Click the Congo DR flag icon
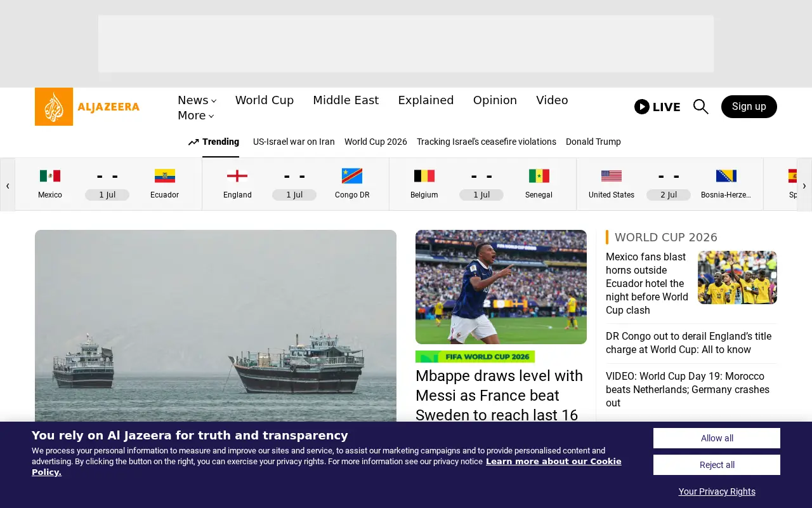812x508 pixels. coord(352,176)
